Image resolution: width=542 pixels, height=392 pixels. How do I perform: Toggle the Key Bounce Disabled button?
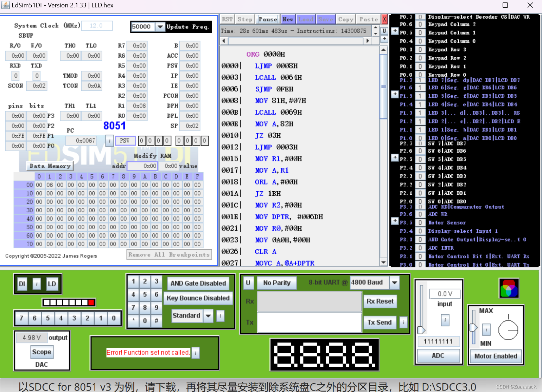tap(198, 298)
